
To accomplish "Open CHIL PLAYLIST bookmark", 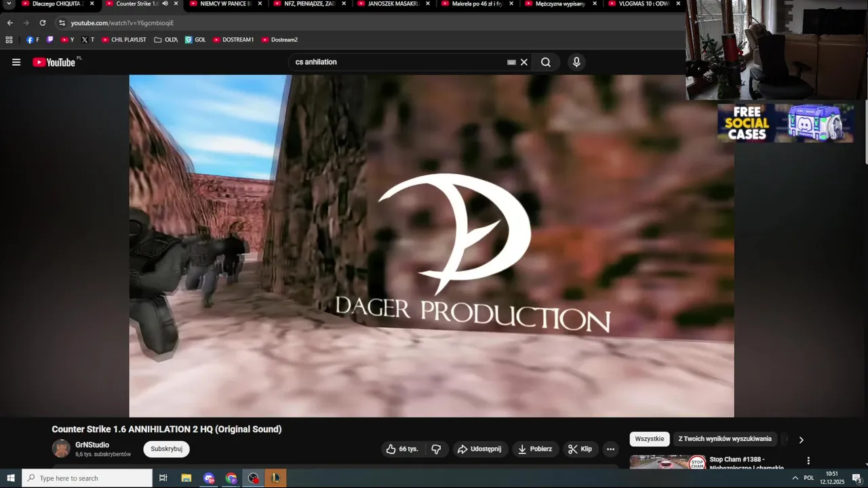I will click(123, 40).
